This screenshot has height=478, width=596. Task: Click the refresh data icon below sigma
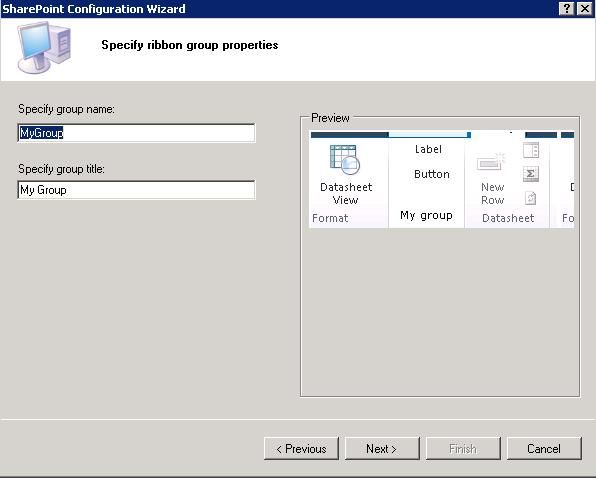[531, 198]
